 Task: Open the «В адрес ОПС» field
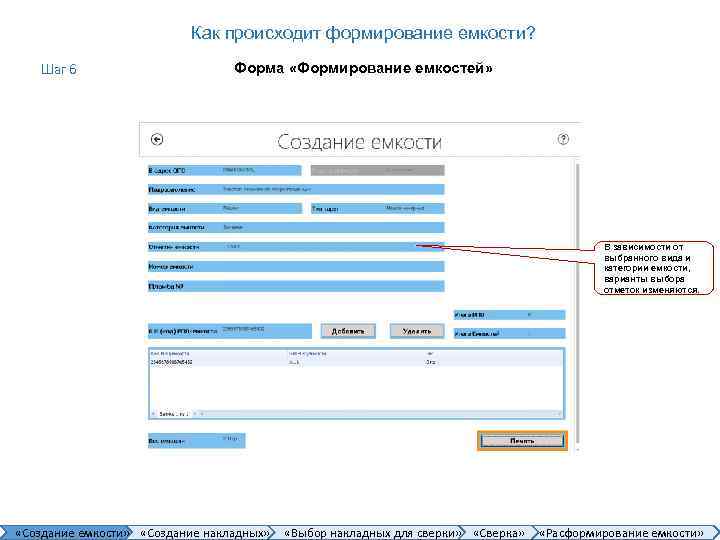(225, 170)
